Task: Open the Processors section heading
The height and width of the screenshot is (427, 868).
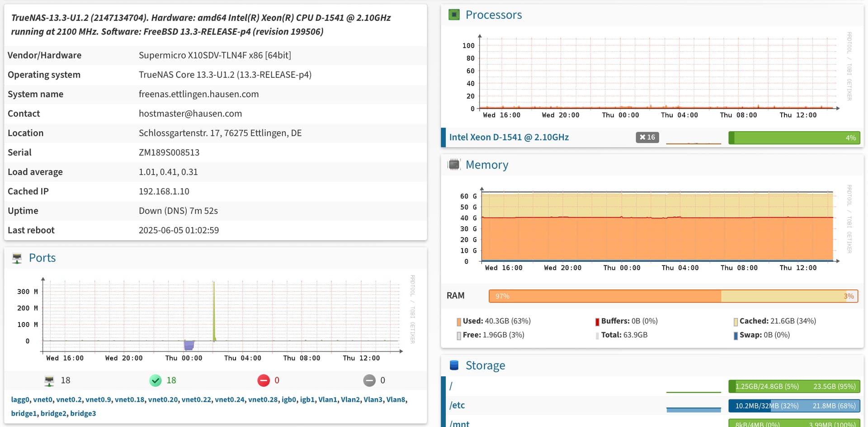Action: tap(494, 15)
